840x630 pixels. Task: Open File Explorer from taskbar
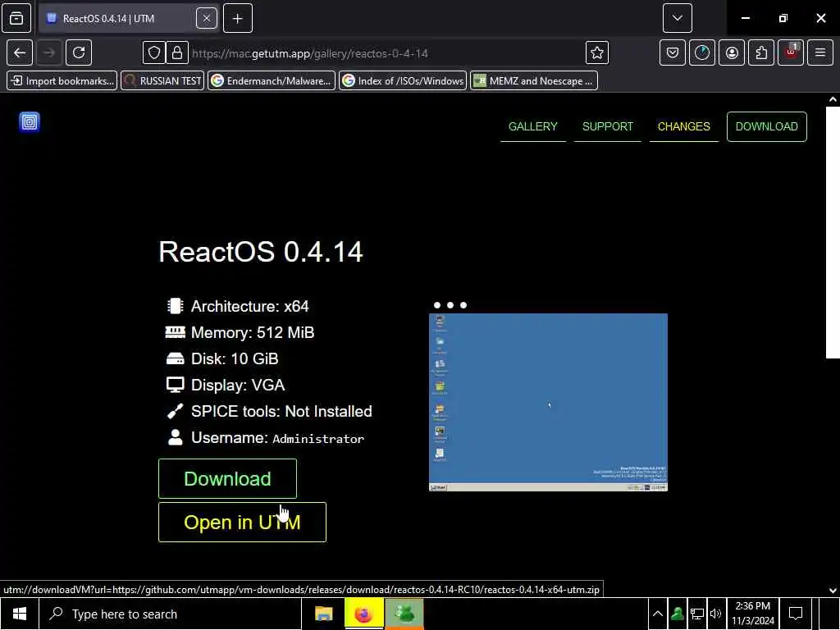point(323,614)
